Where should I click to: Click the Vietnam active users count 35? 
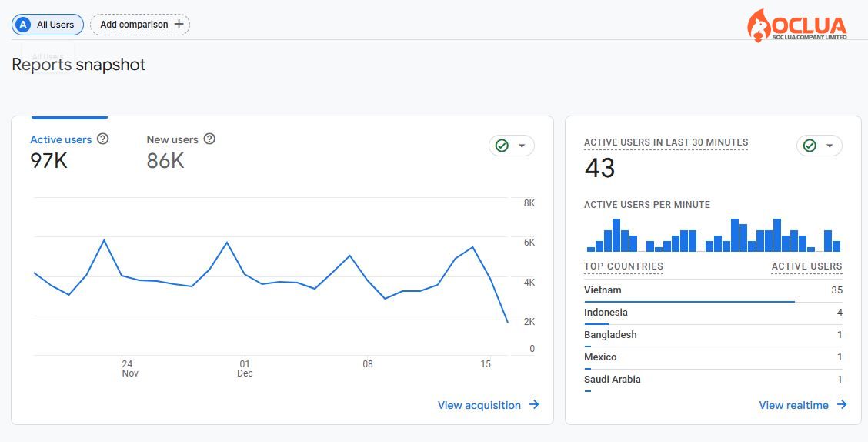836,290
